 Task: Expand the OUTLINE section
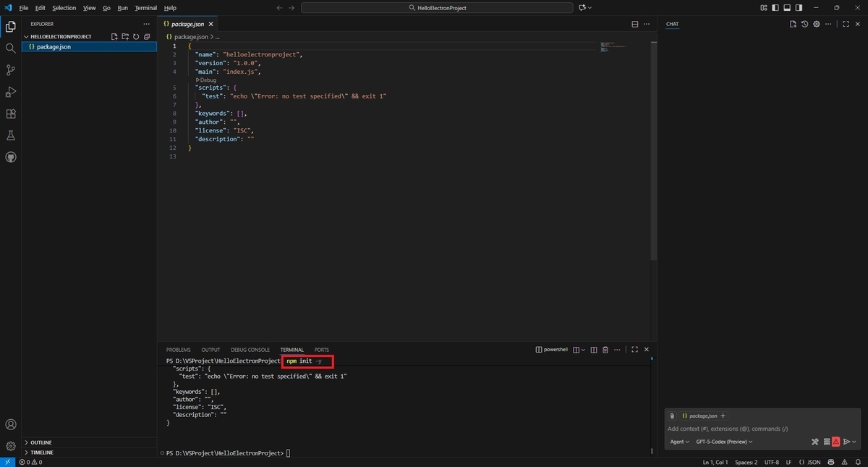pyautogui.click(x=40, y=442)
